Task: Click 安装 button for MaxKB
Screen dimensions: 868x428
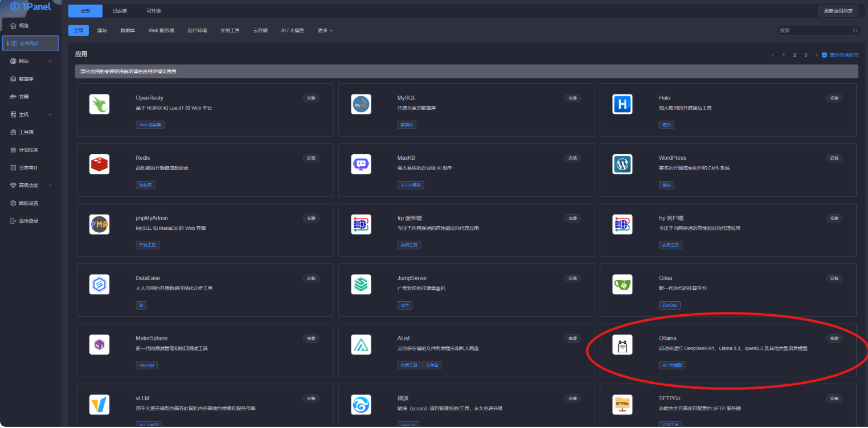Action: coord(572,158)
